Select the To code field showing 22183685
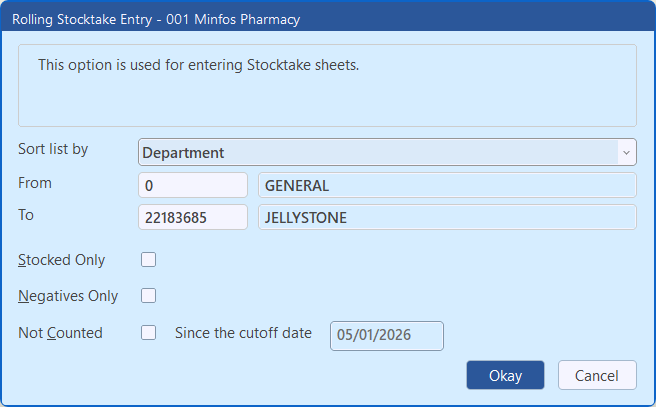 coord(192,217)
